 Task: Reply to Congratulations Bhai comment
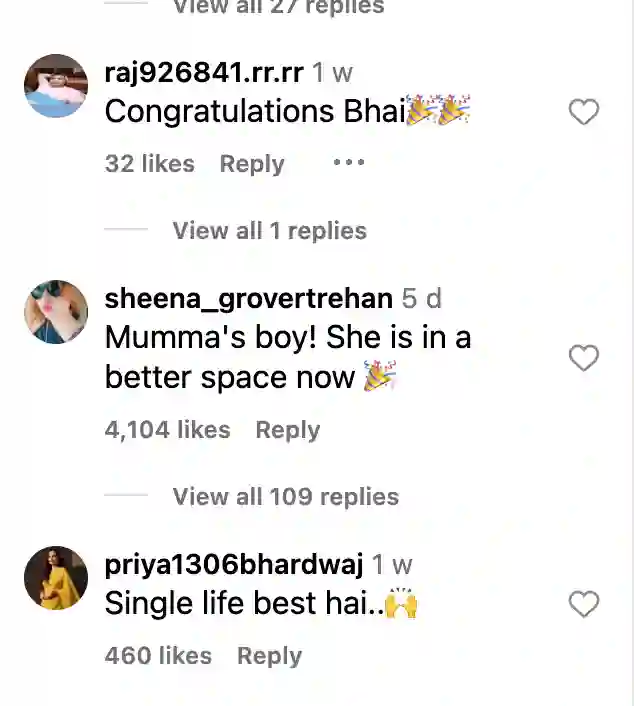pos(252,164)
